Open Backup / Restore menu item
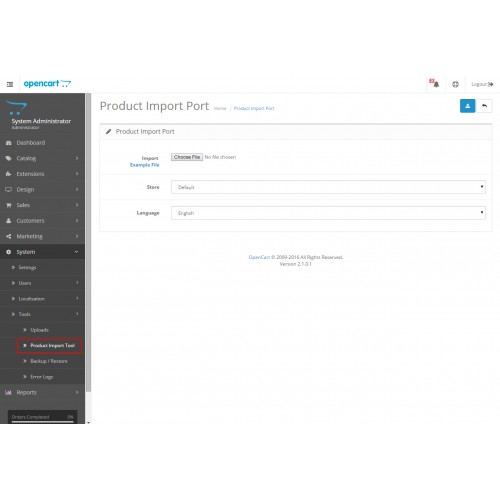Viewport: 500px width, 500px height. [x=49, y=361]
